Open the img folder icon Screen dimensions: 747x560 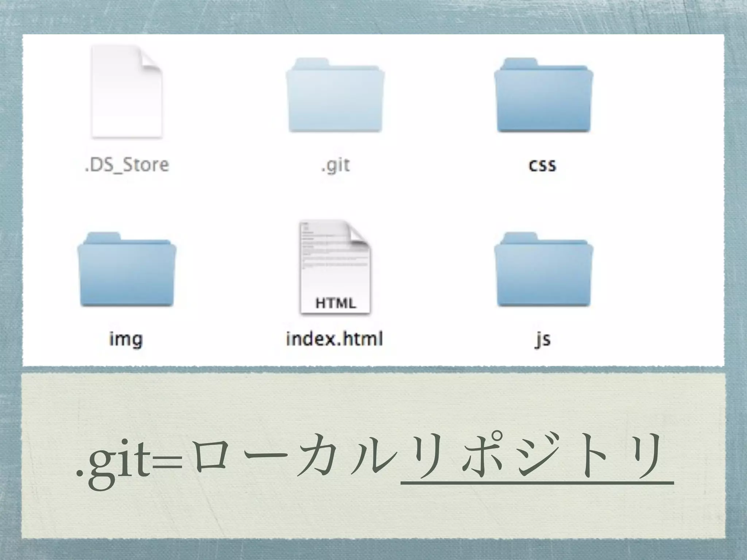click(x=127, y=269)
